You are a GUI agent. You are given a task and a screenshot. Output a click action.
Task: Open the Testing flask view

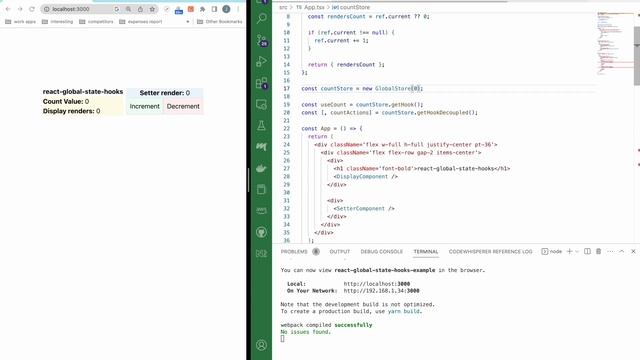[262, 126]
